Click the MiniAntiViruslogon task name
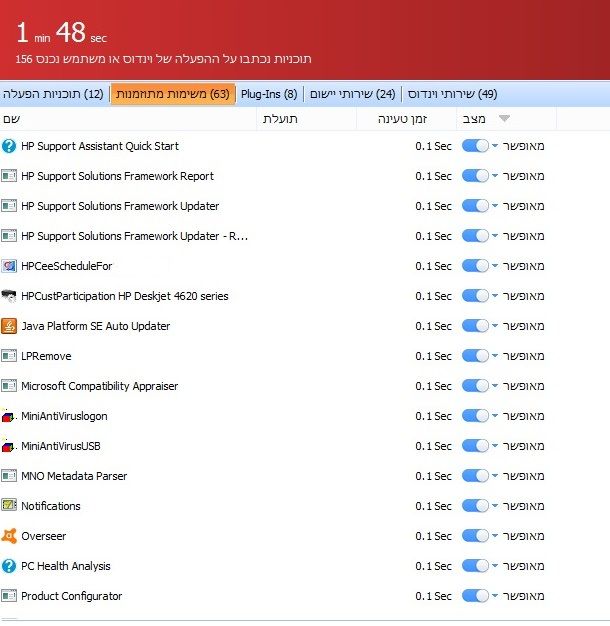The image size is (610, 626). (x=64, y=416)
